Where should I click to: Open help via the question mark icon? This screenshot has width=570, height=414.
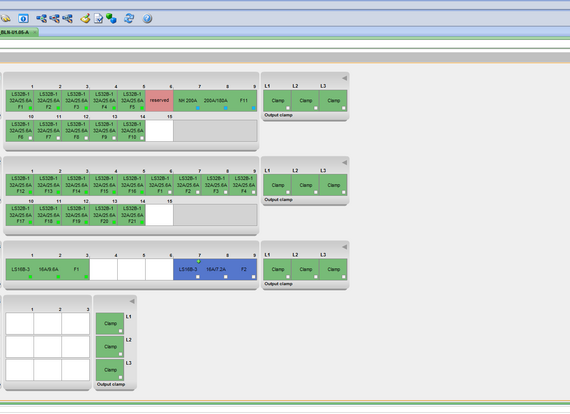point(147,18)
